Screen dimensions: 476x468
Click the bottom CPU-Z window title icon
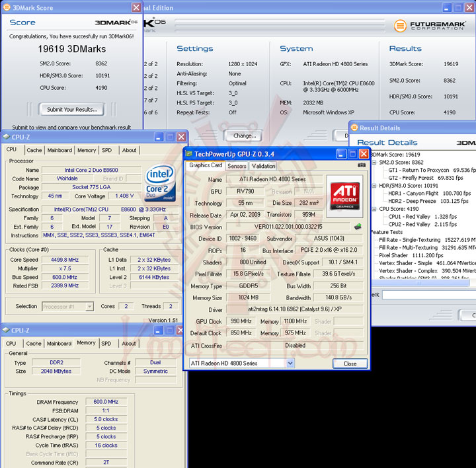[x=6, y=331]
